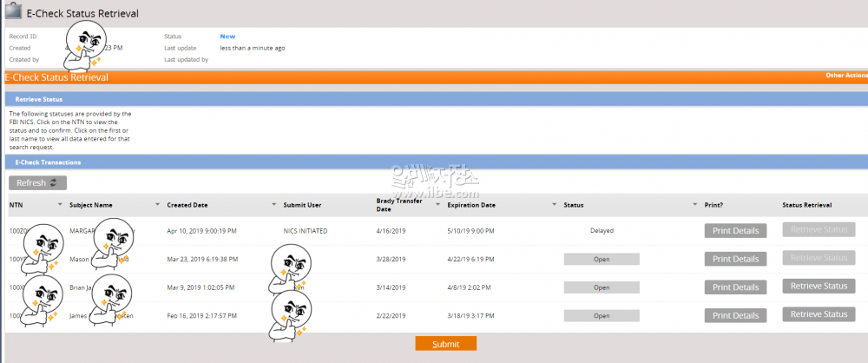
Task: Print details for the Mar 9, 2019 transaction
Action: (x=734, y=287)
